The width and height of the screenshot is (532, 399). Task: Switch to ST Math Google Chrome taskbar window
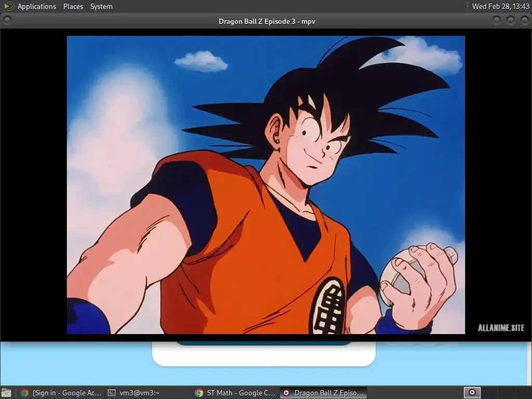(235, 393)
